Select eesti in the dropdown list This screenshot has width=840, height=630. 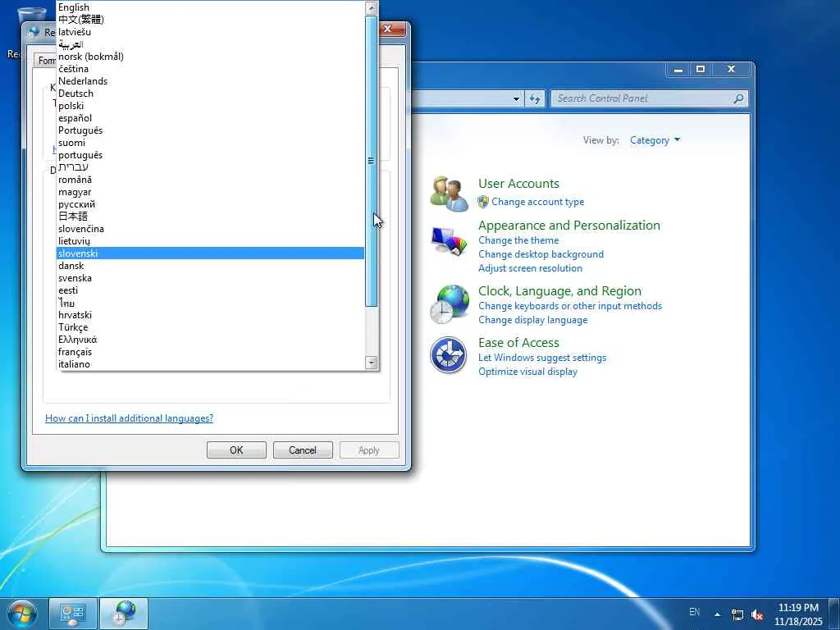pos(210,290)
